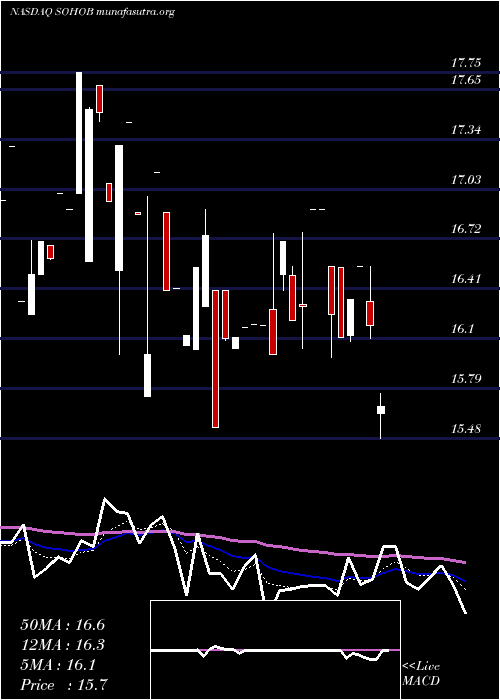
Task: Click the tallest white candlestick reaching 17.75
Action: click(x=79, y=133)
